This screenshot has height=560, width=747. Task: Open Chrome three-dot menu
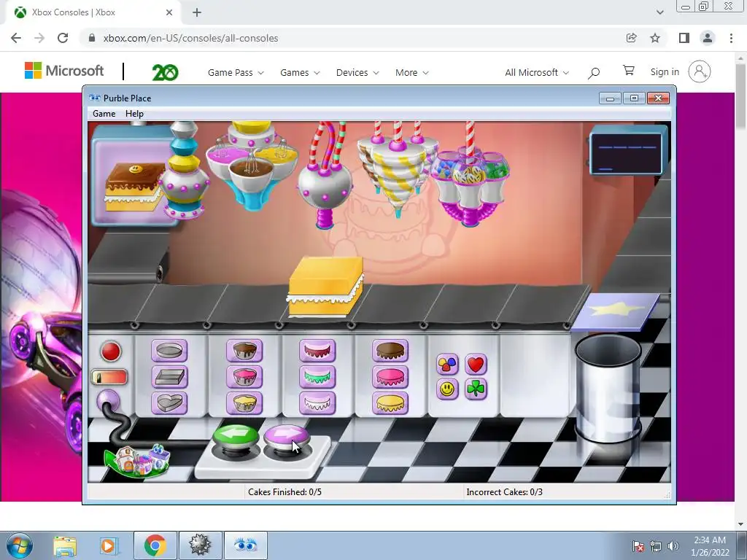tap(731, 38)
